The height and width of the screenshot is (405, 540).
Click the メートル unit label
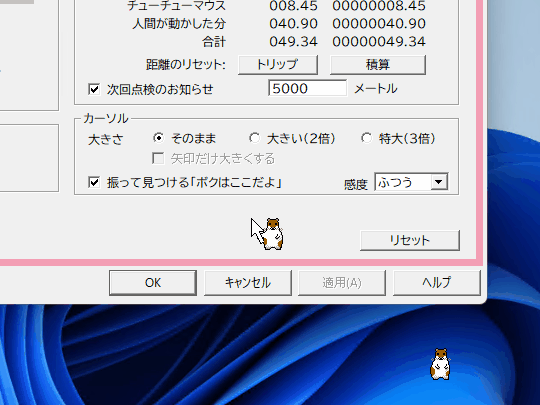(x=376, y=89)
